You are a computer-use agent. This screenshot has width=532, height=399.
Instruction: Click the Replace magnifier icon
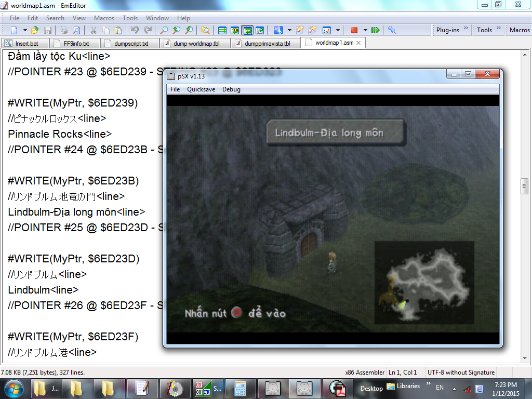[189, 30]
